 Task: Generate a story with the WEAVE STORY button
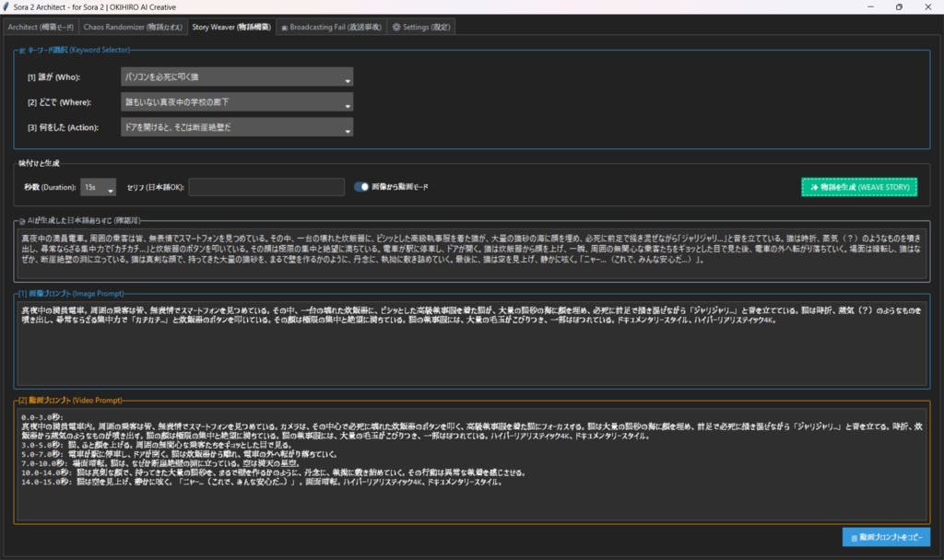click(x=857, y=187)
